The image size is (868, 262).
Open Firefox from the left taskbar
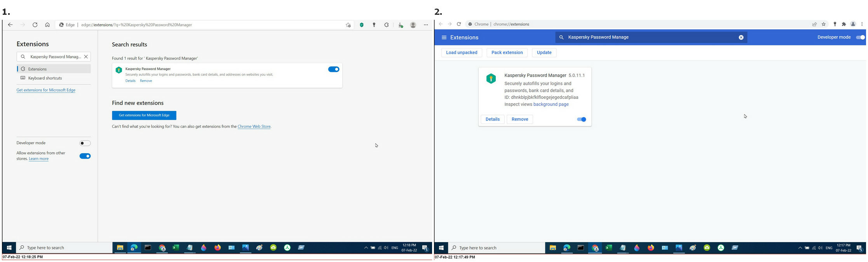(x=218, y=248)
